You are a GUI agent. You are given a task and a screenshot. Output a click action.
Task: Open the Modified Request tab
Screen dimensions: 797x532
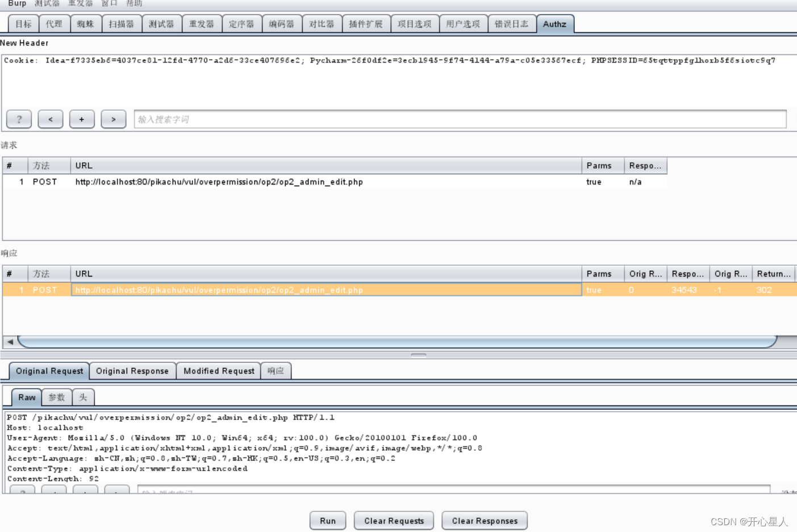pyautogui.click(x=219, y=371)
